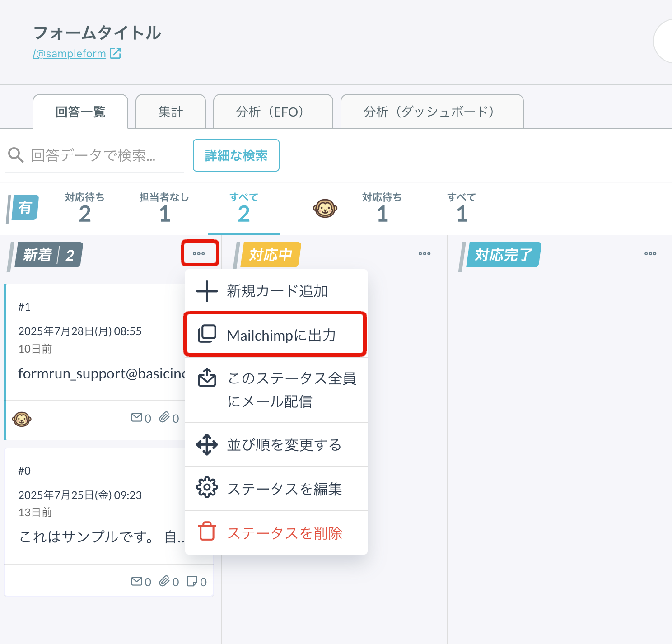This screenshot has width=672, height=644.
Task: Open the 新着 column three-dot menu
Action: [199, 253]
